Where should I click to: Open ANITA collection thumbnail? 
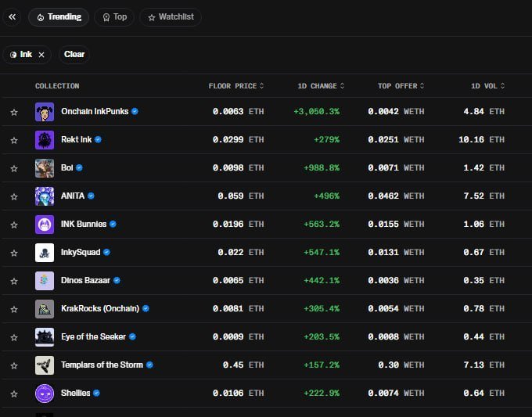click(x=45, y=196)
